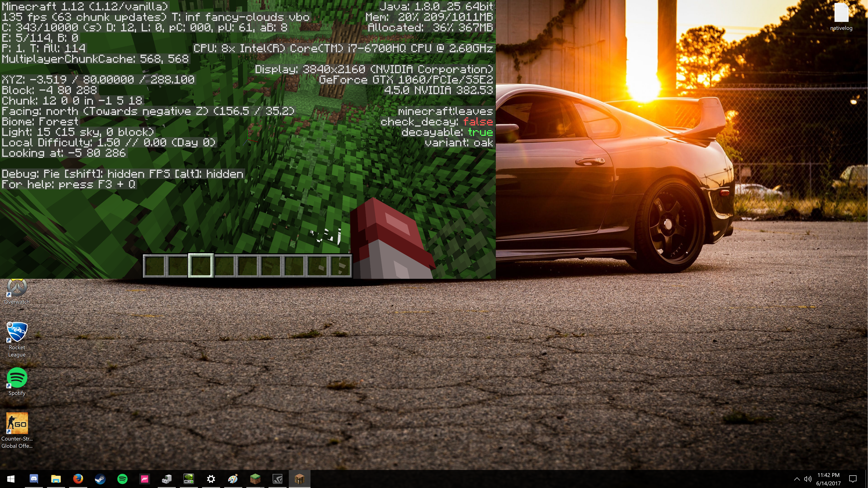Switch to Minecraft grass block taskbar icon
Image resolution: width=868 pixels, height=488 pixels.
(255, 479)
